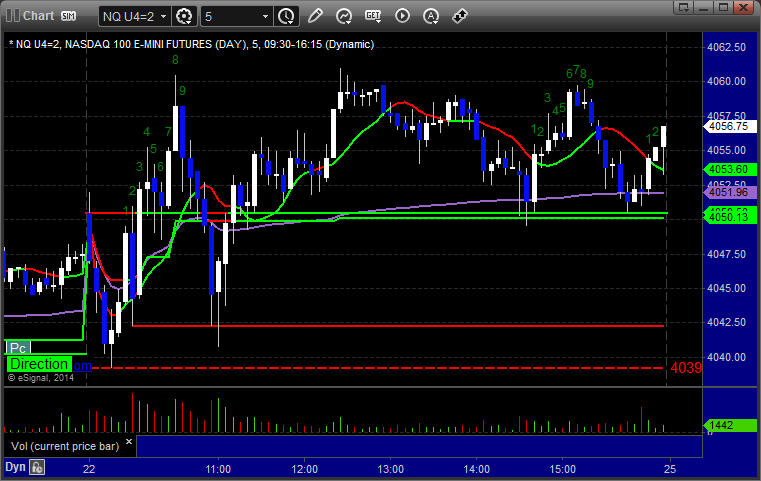Open the chart settings gear menu
761x481 pixels.
pos(184,17)
